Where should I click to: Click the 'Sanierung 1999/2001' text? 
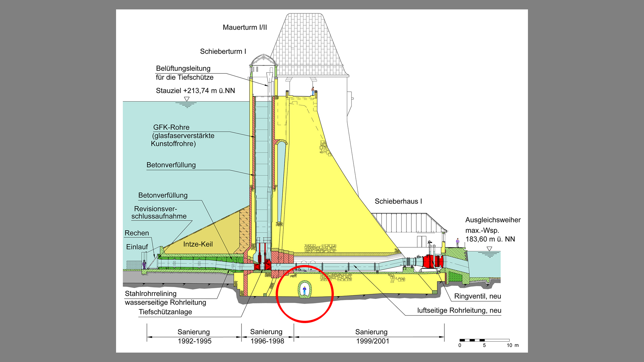372,337
